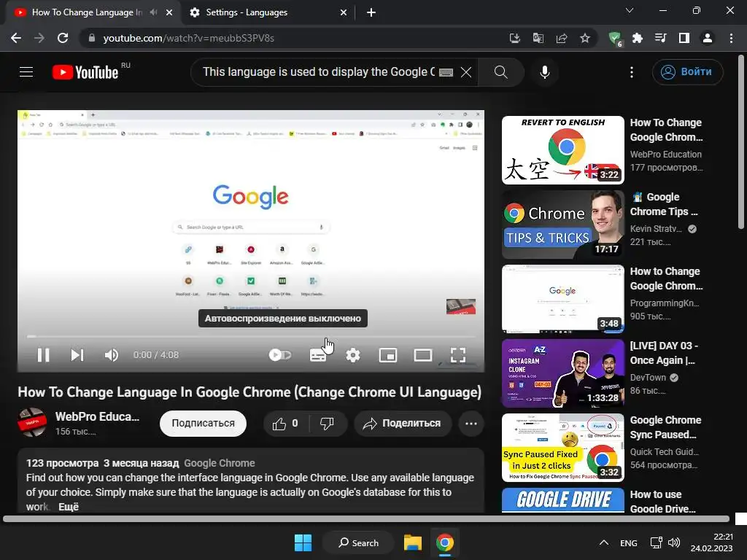Translate this page icon

pos(538,38)
